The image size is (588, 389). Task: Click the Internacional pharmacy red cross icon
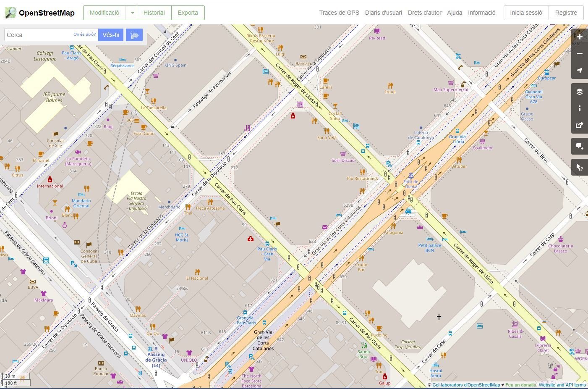tap(50, 179)
